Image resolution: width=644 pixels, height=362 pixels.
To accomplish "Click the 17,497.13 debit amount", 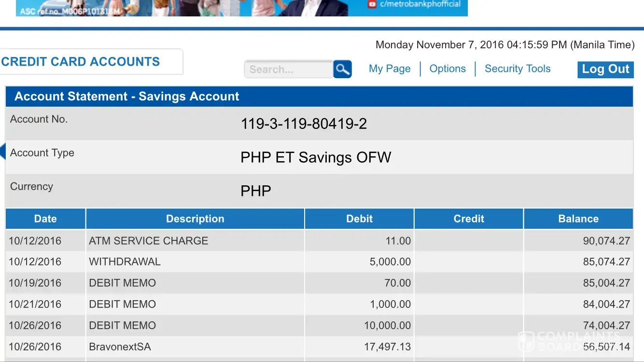I will (x=388, y=347).
